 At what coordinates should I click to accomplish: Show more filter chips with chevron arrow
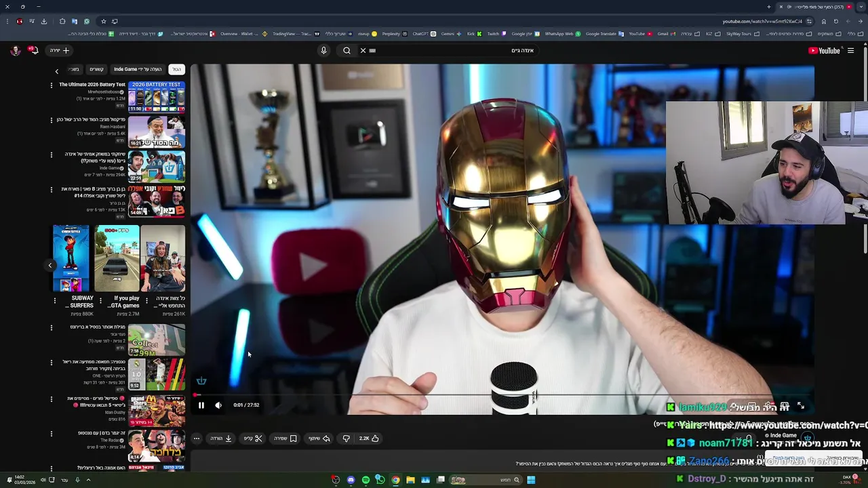click(57, 70)
